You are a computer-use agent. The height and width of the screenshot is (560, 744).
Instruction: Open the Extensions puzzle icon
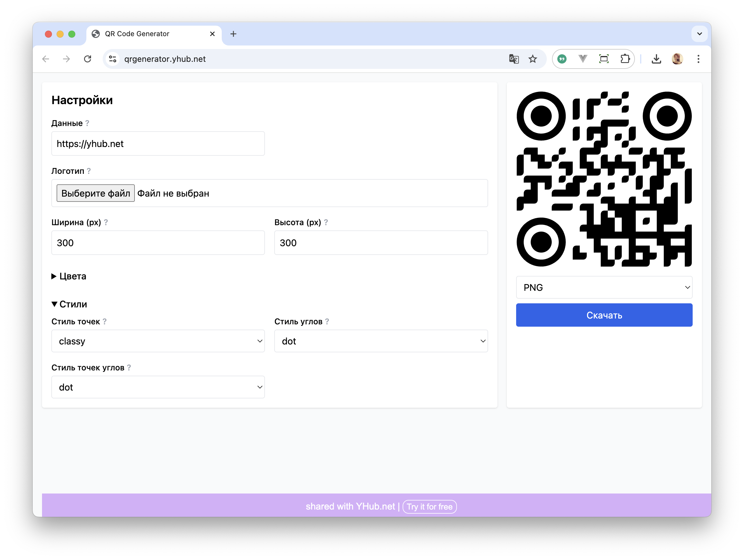(x=625, y=59)
